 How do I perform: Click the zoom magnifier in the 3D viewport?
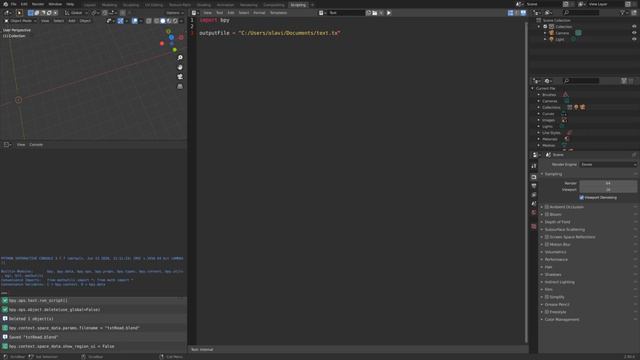[x=180, y=58]
